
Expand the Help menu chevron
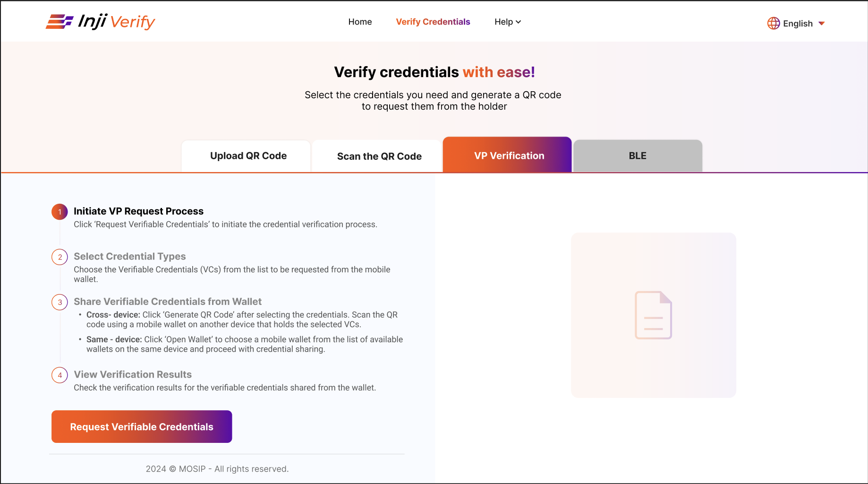[x=519, y=22]
